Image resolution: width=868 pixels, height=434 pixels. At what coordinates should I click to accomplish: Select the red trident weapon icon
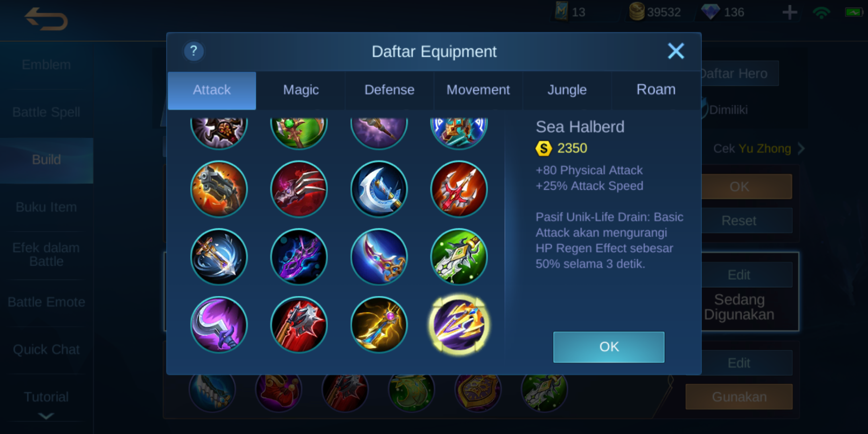[x=459, y=189]
